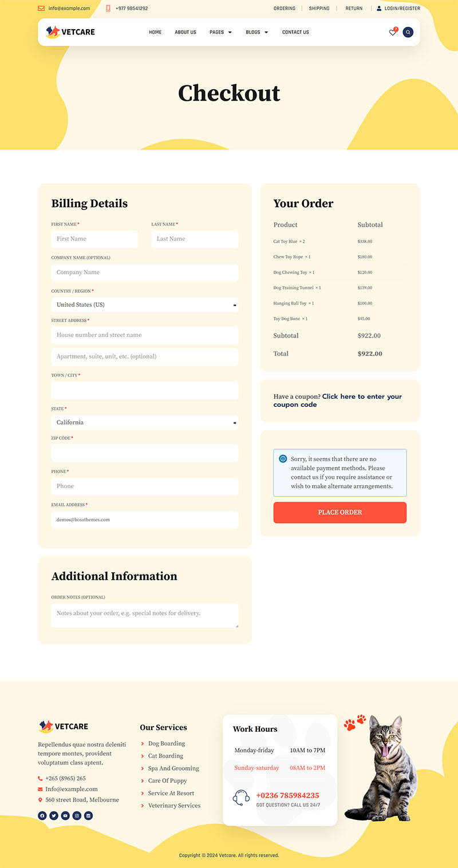The image size is (458, 868).
Task: Click the Facebook icon in footer
Action: 42,816
